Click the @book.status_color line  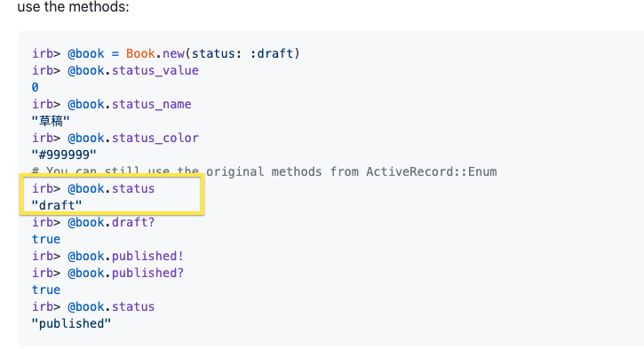pos(115,138)
